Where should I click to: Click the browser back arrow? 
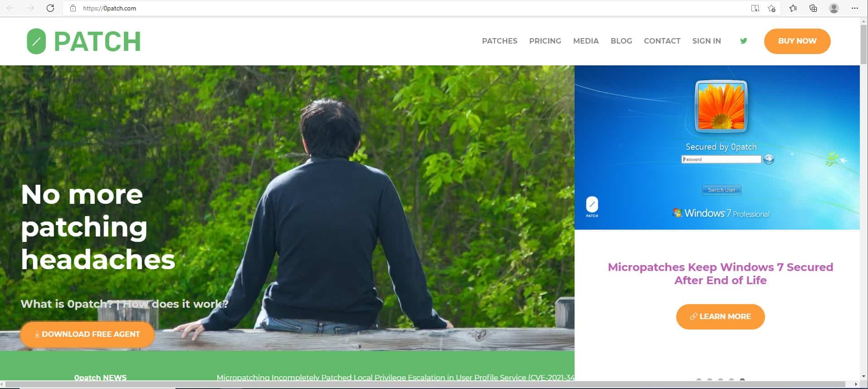pos(10,8)
